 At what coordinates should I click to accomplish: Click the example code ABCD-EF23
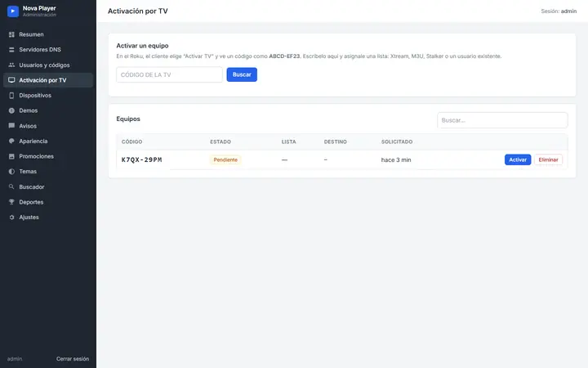(284, 56)
